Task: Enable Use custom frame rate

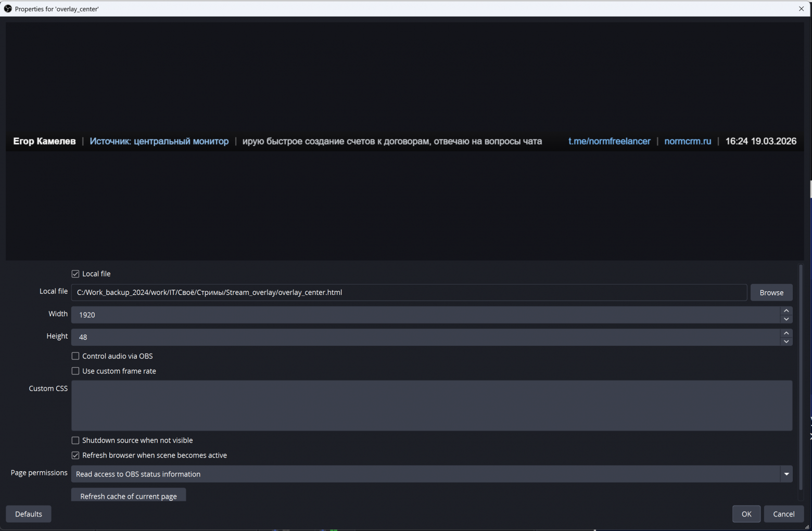Action: 75,371
